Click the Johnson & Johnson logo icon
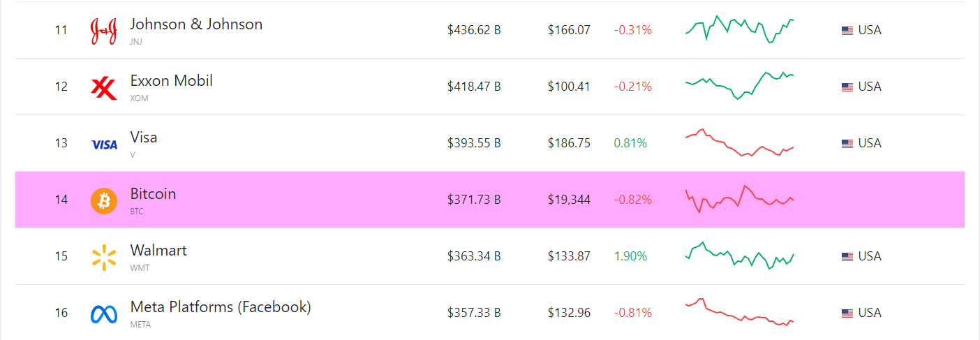The image size is (980, 340). point(105,31)
